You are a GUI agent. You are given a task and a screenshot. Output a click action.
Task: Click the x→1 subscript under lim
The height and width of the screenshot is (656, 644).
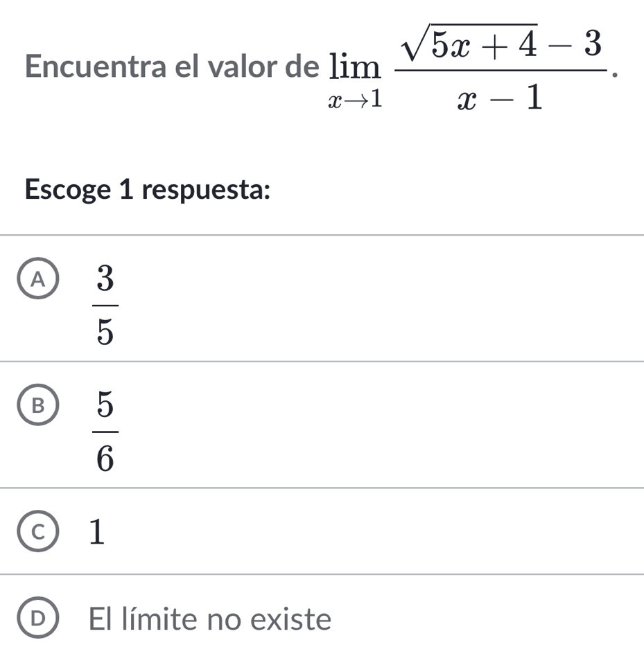pyautogui.click(x=355, y=100)
